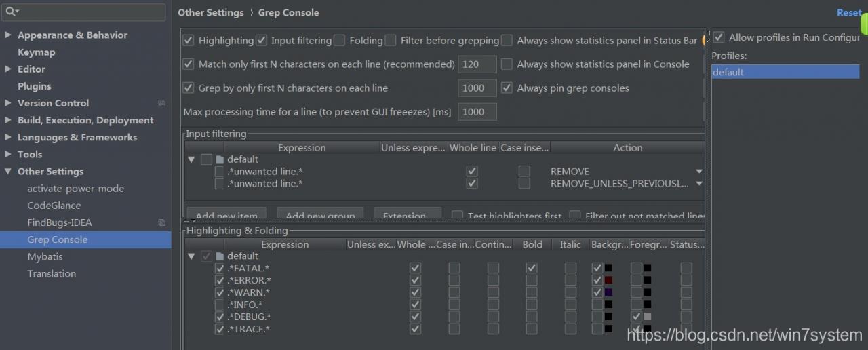Click the project-scope icon beside Version Control
This screenshot has height=350, width=868.
pyautogui.click(x=161, y=103)
